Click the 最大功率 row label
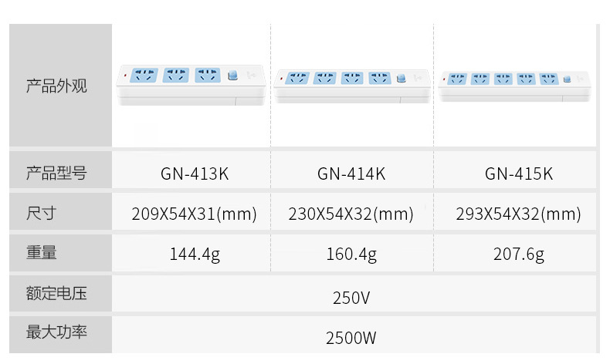610x364 pixels. [x=57, y=332]
